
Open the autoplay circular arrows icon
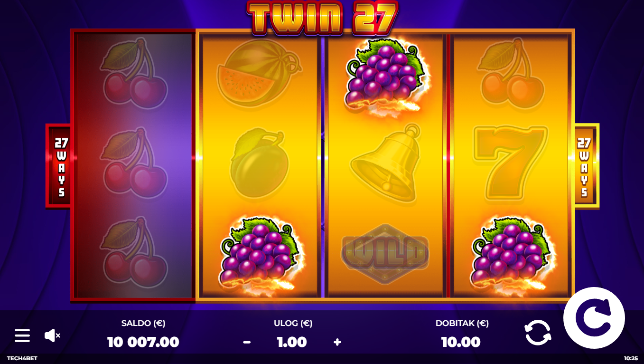[x=538, y=333]
